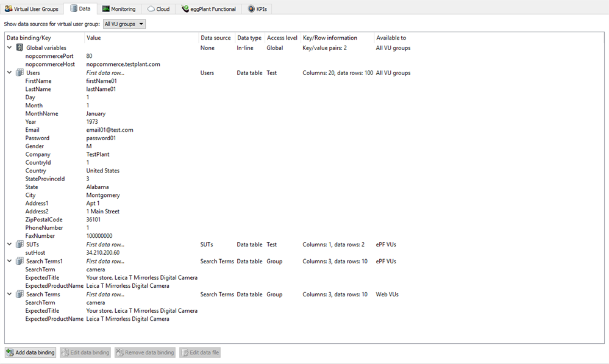The image size is (609, 364).
Task: Click the Virtual User Groups icon
Action: (9, 9)
